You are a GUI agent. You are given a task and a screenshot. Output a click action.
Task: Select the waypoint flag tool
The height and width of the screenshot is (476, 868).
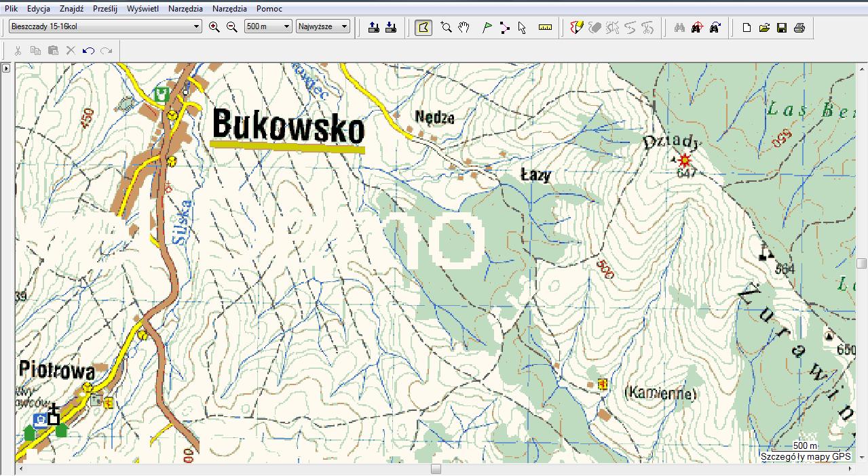coord(487,27)
